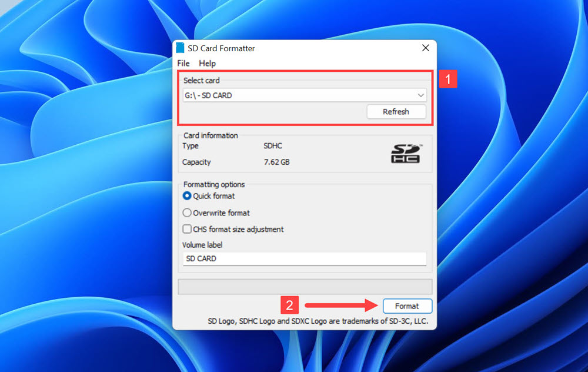This screenshot has height=372, width=588.
Task: Click the Capacity label
Action: pyautogui.click(x=196, y=162)
